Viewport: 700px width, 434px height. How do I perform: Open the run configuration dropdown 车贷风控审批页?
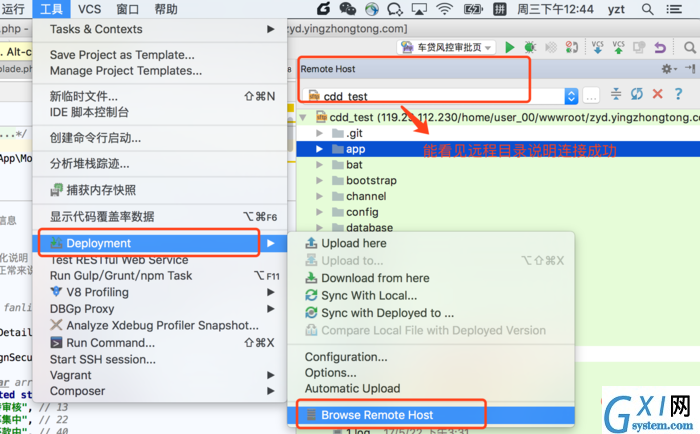[x=446, y=47]
